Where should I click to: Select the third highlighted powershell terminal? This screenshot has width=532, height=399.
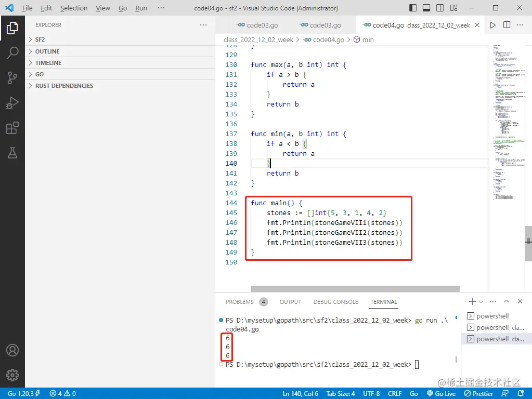496,339
